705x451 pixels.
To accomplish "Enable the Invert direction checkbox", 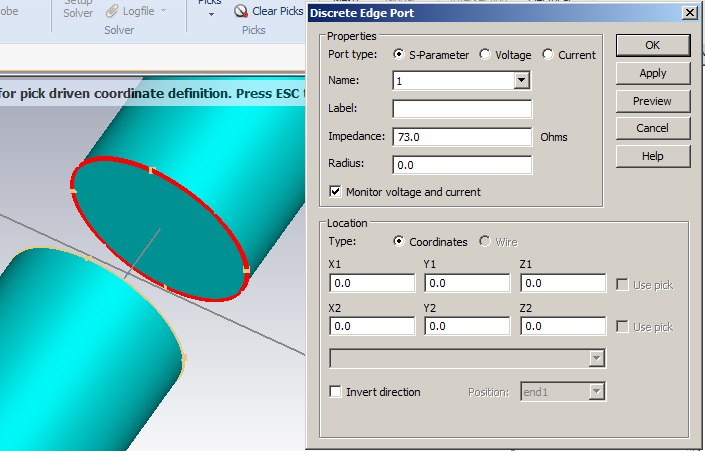I will pyautogui.click(x=336, y=392).
